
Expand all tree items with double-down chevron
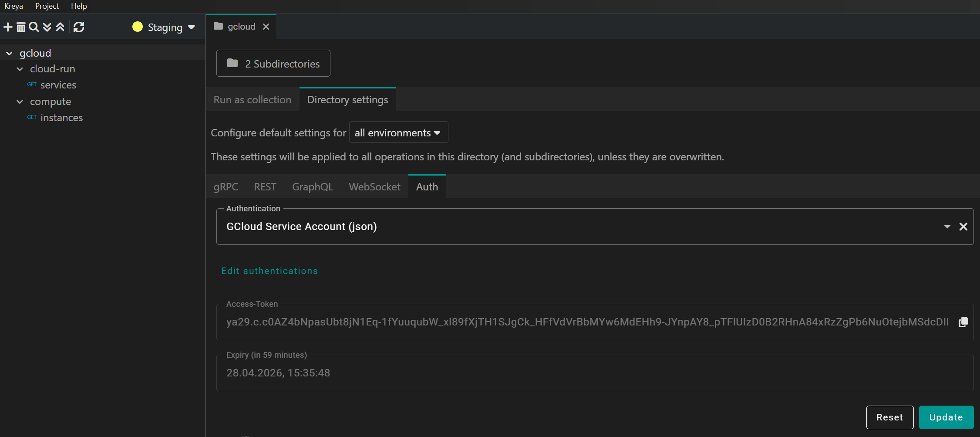[x=47, y=27]
